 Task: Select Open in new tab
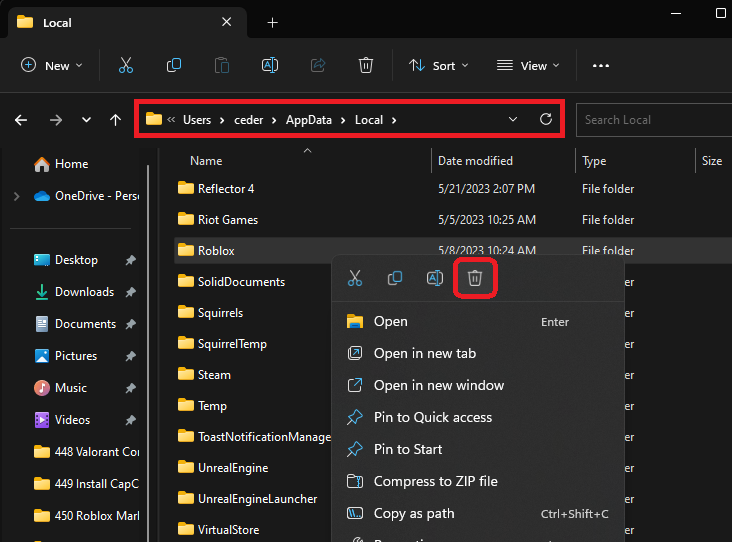[x=424, y=353]
